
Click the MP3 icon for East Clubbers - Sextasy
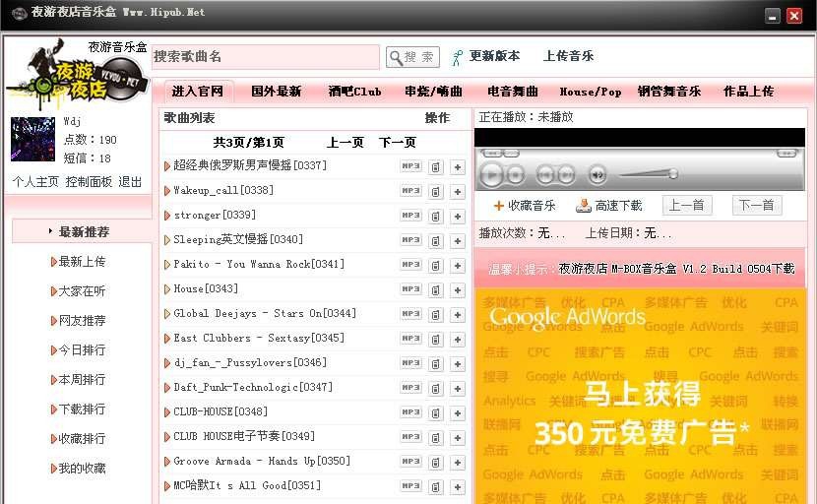point(411,339)
